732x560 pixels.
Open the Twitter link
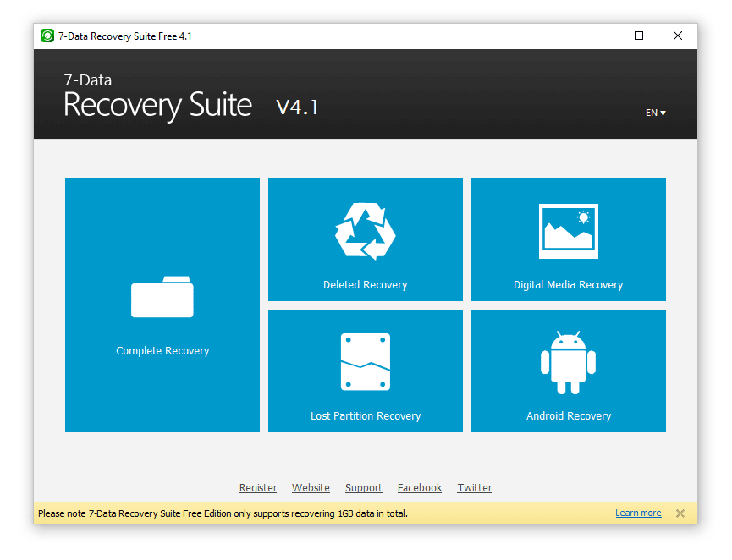pyautogui.click(x=474, y=487)
